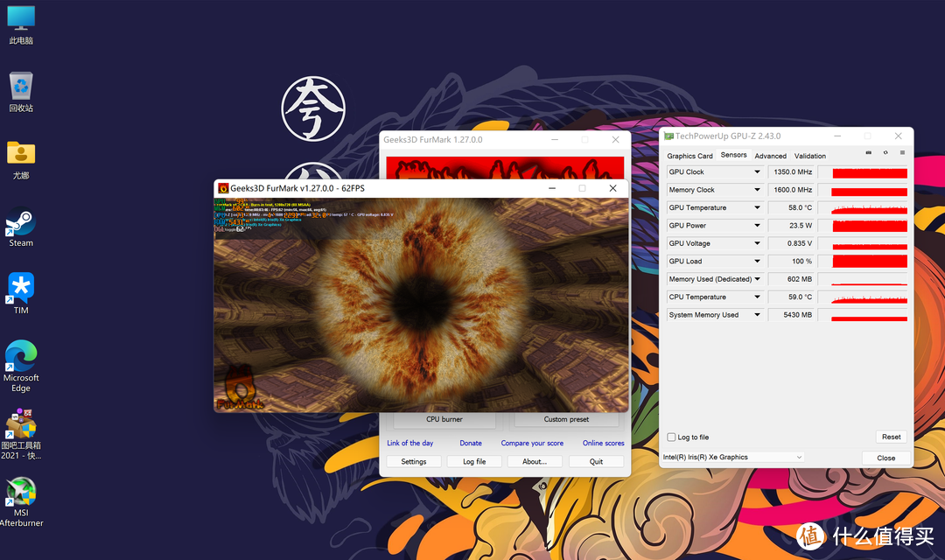Viewport: 945px width, 560px height.
Task: Click the CPU burner button
Action: point(444,419)
